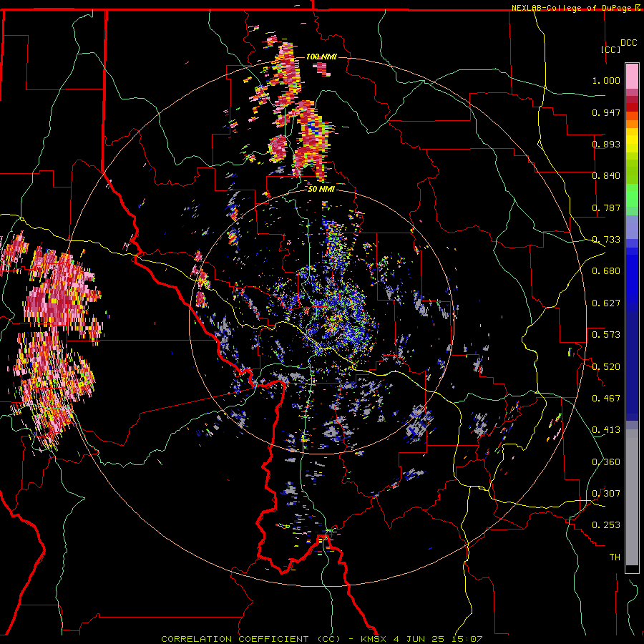Image resolution: width=644 pixels, height=644 pixels.
Task: Click the 0.253 scale value
Action: point(606,525)
